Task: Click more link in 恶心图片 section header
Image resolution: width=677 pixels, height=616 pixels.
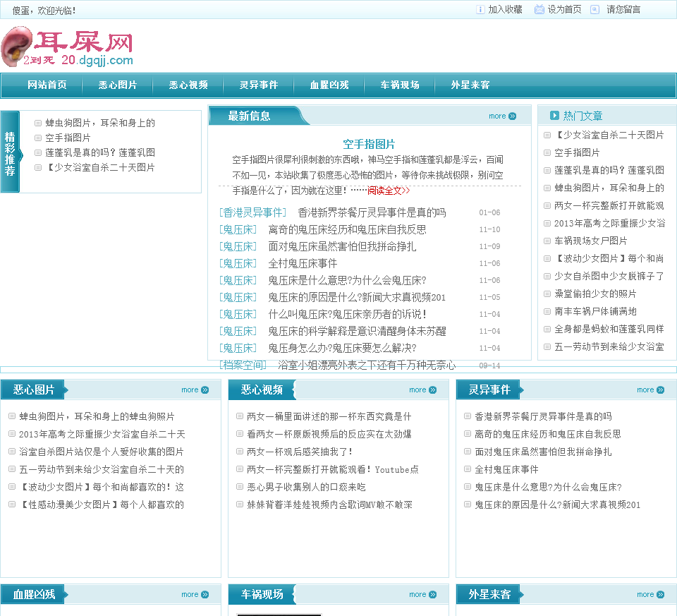Action: pyautogui.click(x=190, y=389)
